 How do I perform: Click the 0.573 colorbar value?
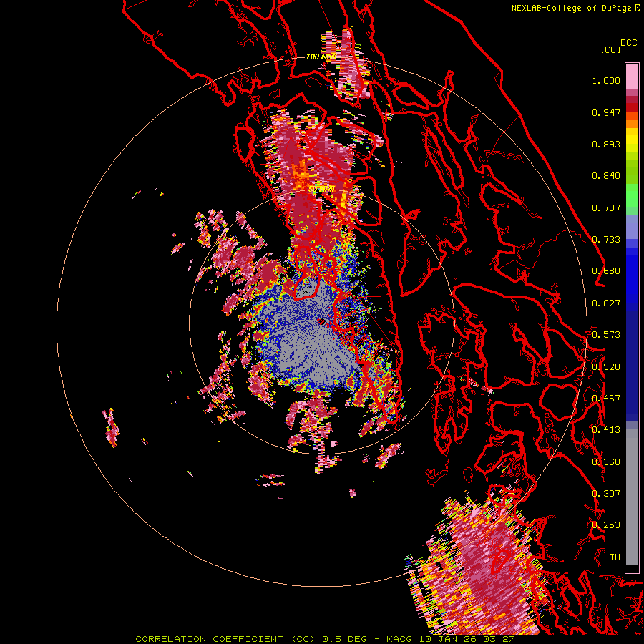[606, 335]
